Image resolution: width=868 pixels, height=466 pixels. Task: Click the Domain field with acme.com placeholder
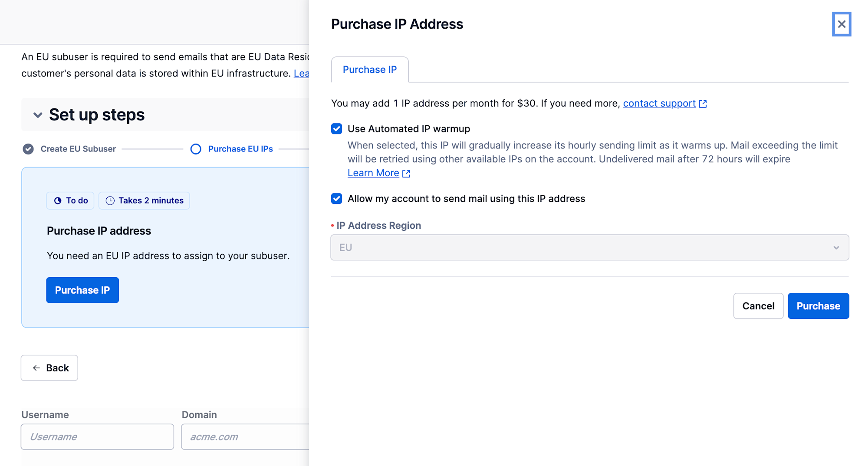click(245, 436)
